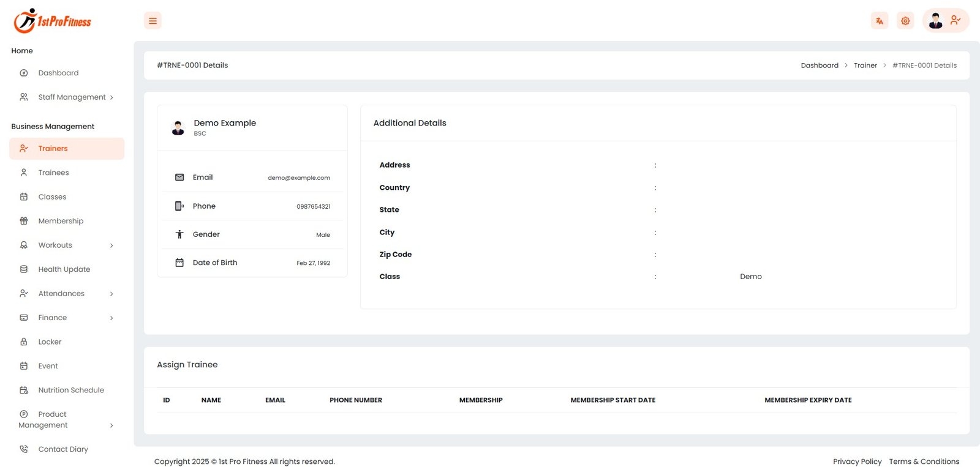
Task: Click the 1st Pro Fitness logo
Action: tap(53, 21)
